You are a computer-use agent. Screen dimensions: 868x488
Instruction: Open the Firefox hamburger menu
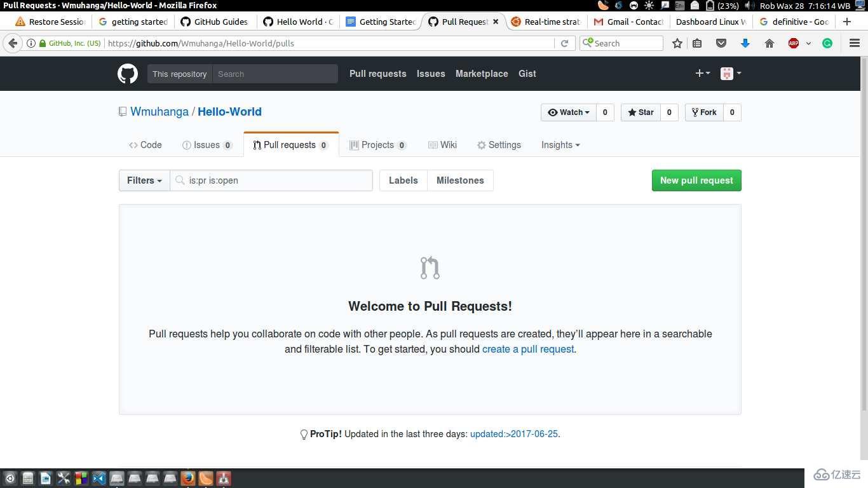click(x=855, y=43)
